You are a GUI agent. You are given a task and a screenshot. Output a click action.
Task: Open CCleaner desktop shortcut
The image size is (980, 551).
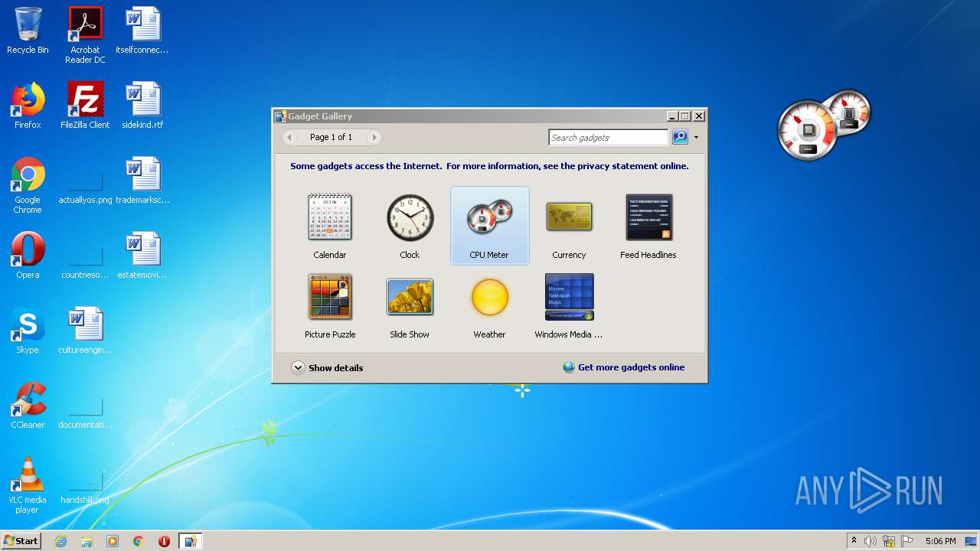click(x=28, y=406)
